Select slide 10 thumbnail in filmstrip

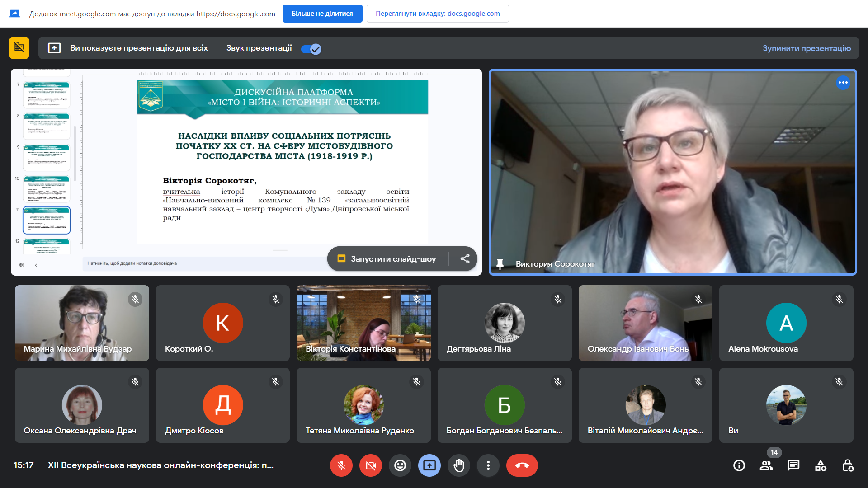(47, 189)
